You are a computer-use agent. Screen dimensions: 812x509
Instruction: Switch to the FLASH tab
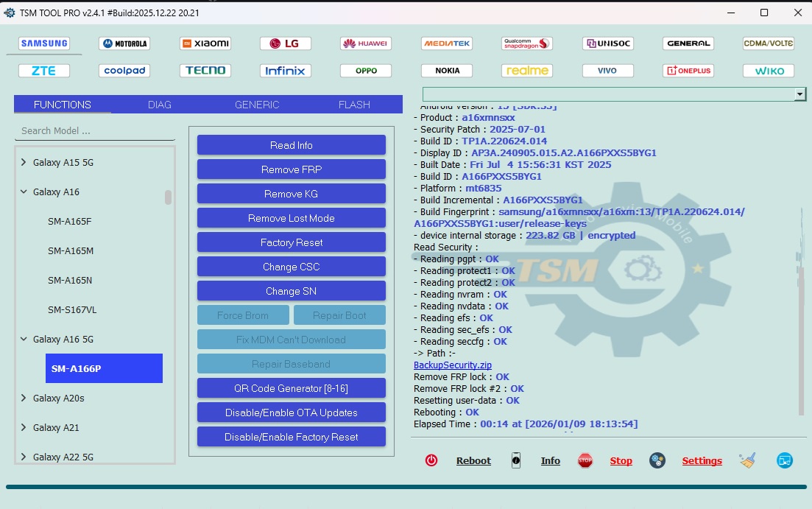coord(354,105)
